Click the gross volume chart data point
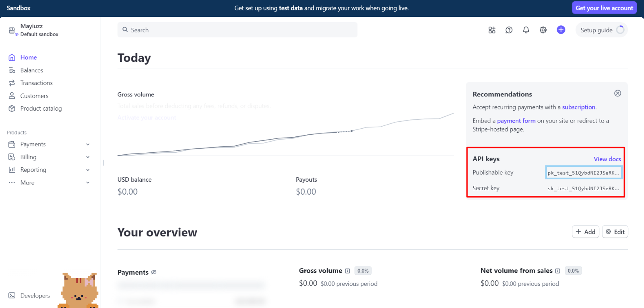Image resolution: width=644 pixels, height=308 pixels. point(351,131)
